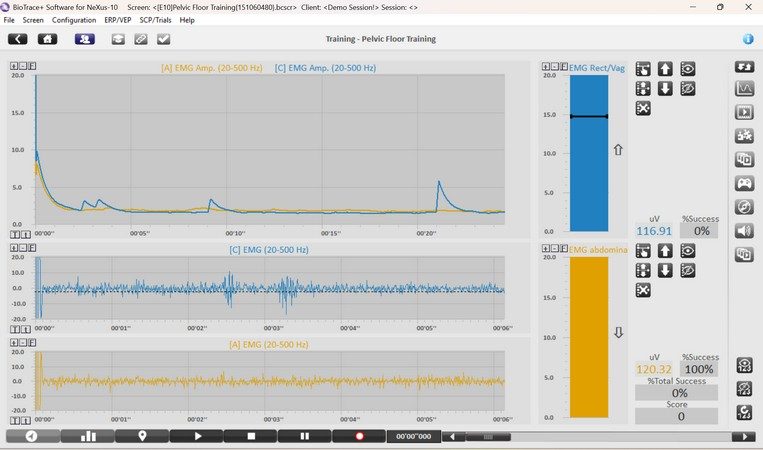
Task: Click the auto-threshold vertical arrows icon for EMG Rect/Vag
Action: [643, 89]
